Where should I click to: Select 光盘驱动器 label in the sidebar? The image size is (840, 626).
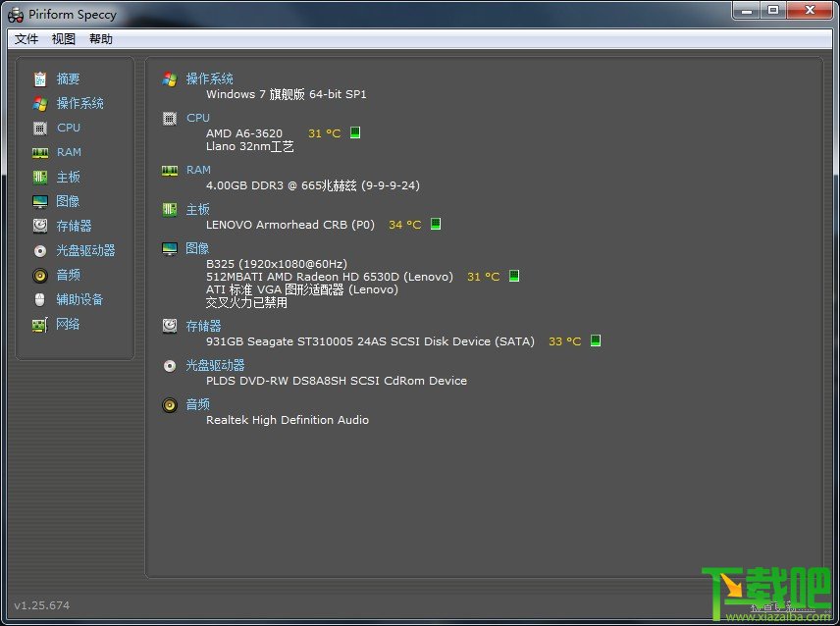pos(85,250)
